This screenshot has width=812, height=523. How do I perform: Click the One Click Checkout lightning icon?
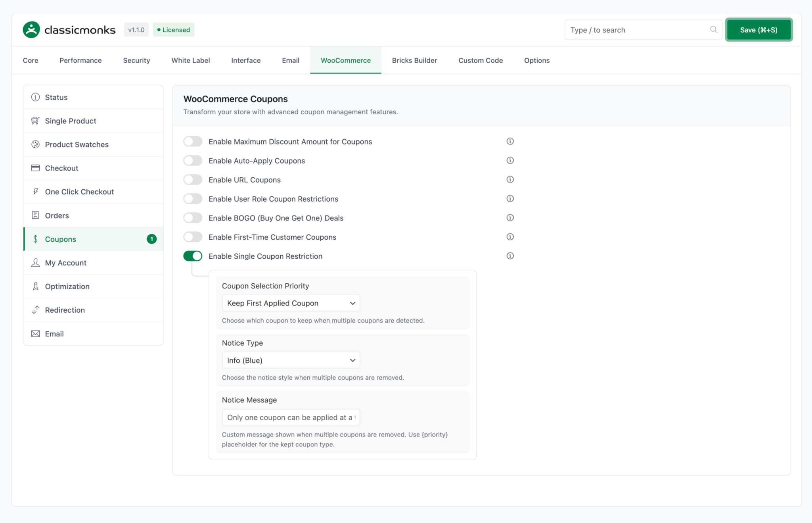pyautogui.click(x=35, y=192)
